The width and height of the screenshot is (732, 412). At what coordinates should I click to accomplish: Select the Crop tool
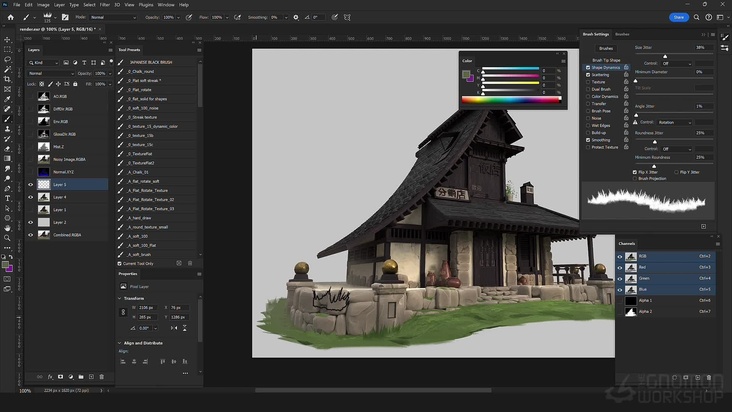[x=7, y=79]
